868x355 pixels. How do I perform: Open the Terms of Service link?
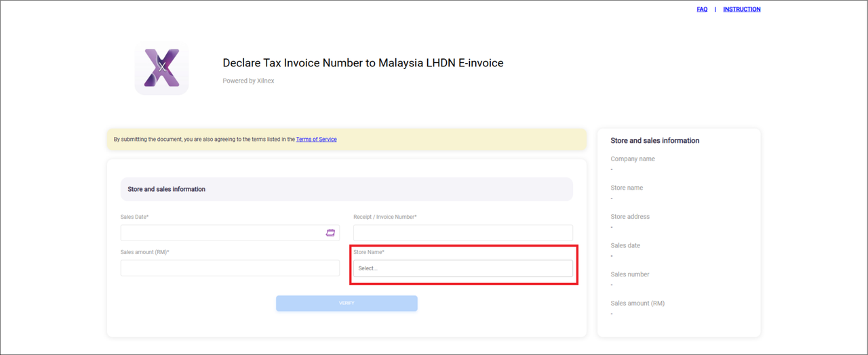click(316, 140)
